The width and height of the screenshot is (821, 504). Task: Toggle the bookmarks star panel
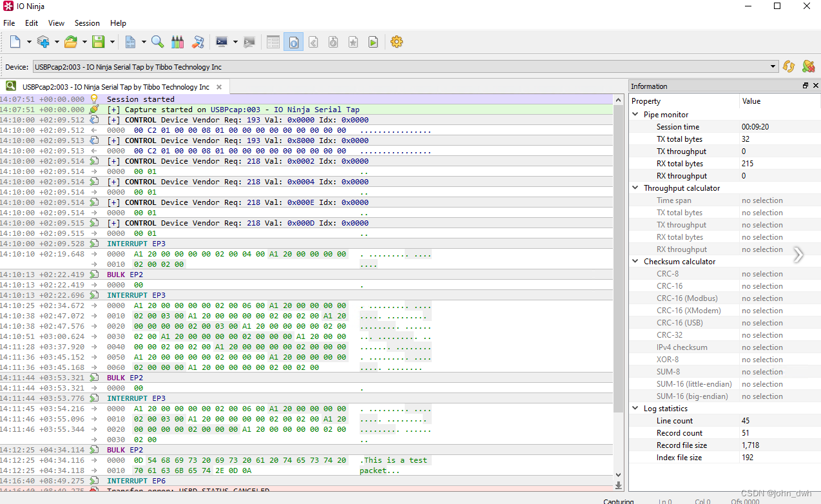[x=353, y=41]
